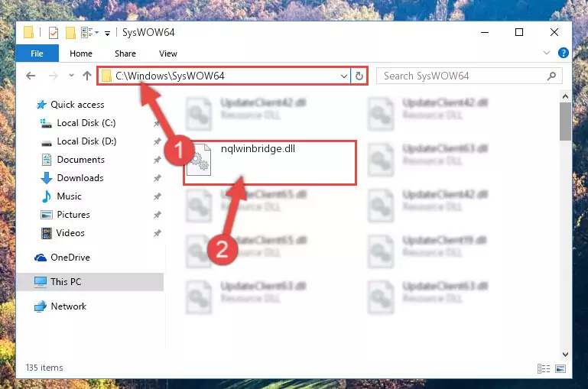Open the Share ribbon tab
Image resolution: width=588 pixels, height=389 pixels.
tap(125, 53)
